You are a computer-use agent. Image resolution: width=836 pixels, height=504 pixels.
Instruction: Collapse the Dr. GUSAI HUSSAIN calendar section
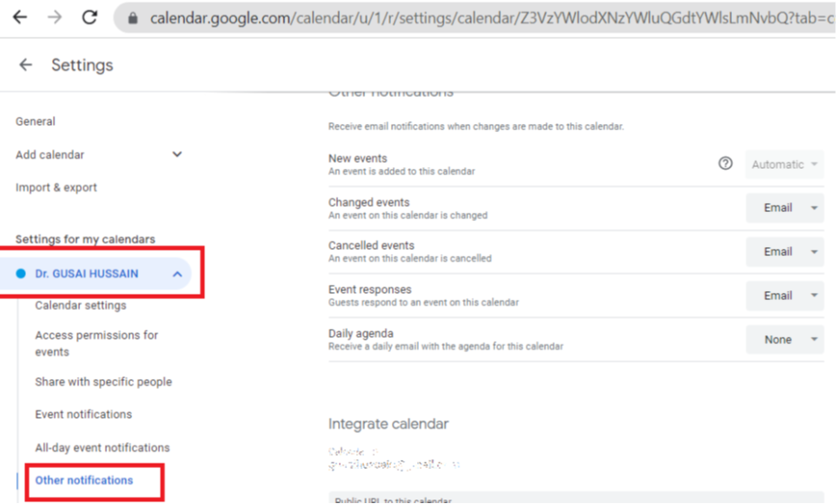coord(177,274)
